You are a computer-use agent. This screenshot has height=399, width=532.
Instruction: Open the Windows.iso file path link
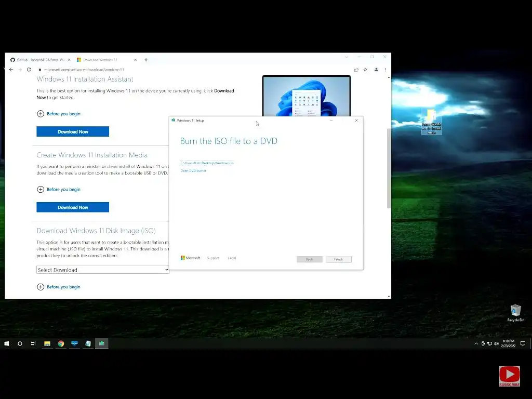coord(207,163)
